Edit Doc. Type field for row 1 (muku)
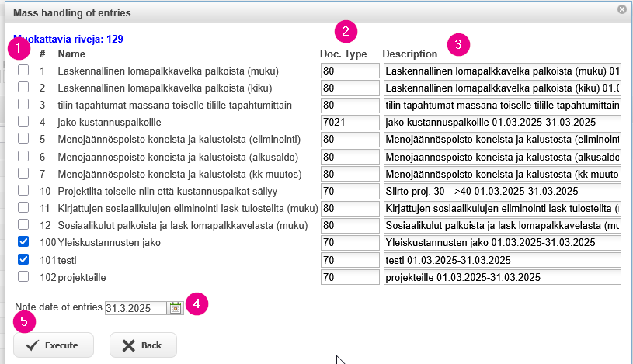 pyautogui.click(x=350, y=71)
